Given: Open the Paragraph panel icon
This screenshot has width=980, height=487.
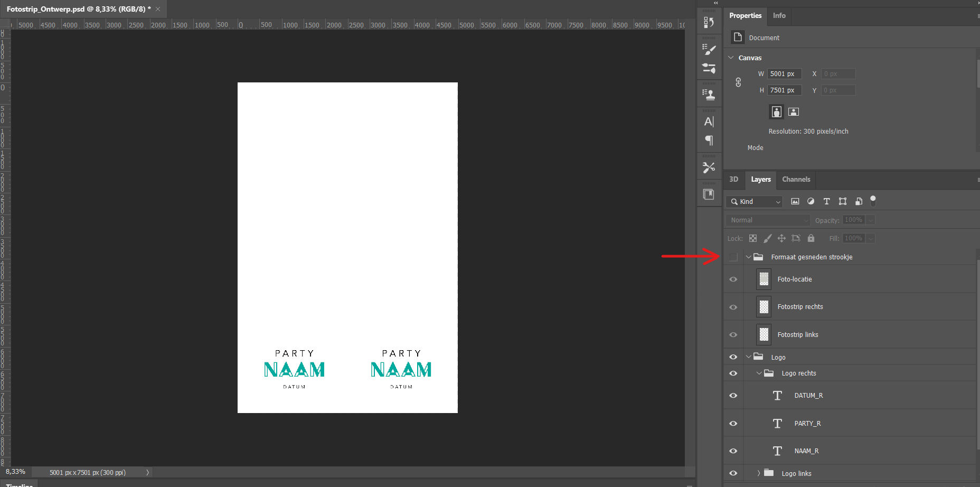Looking at the screenshot, I should pos(709,140).
